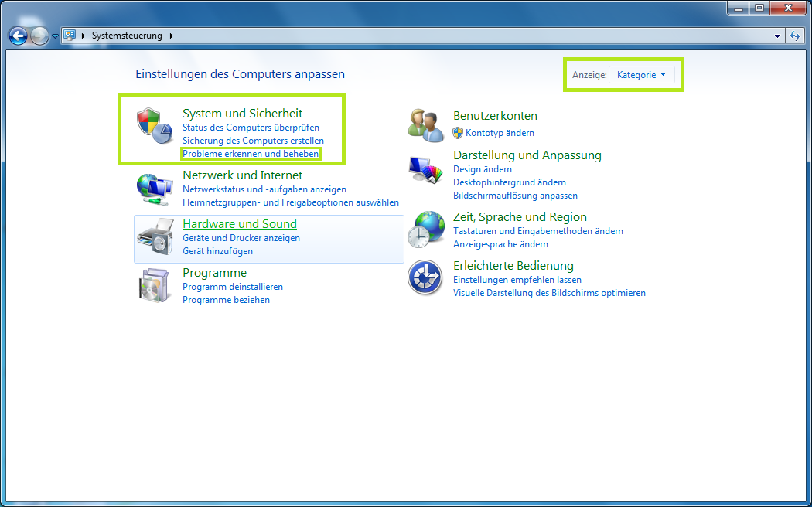Open Status des Computers überprüfen
The image size is (812, 507).
(251, 128)
